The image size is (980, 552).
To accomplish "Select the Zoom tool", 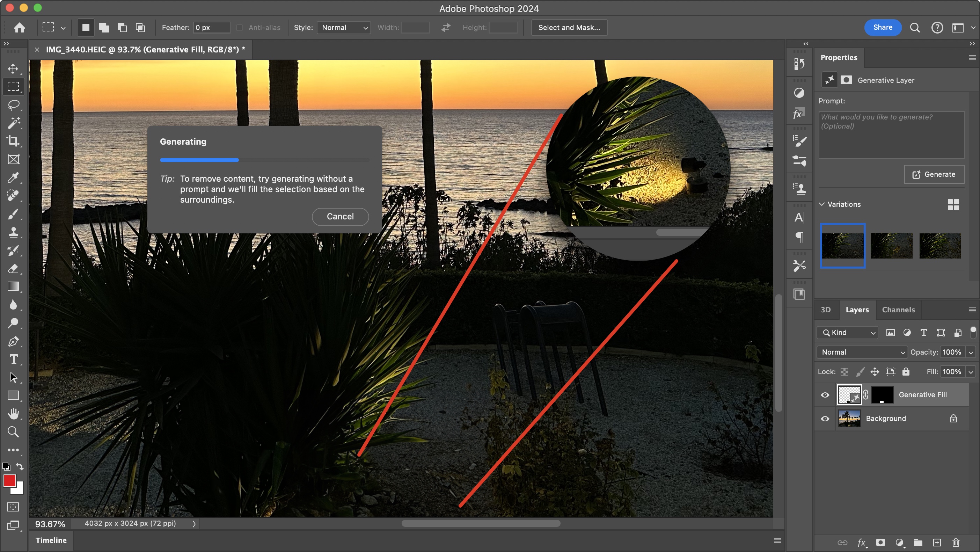I will pyautogui.click(x=13, y=432).
